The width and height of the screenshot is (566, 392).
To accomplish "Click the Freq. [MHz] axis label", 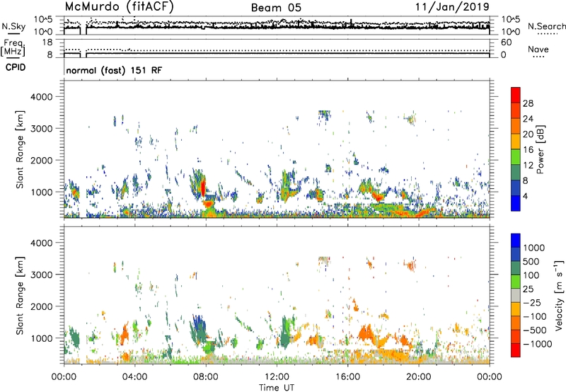I will 13,47.
